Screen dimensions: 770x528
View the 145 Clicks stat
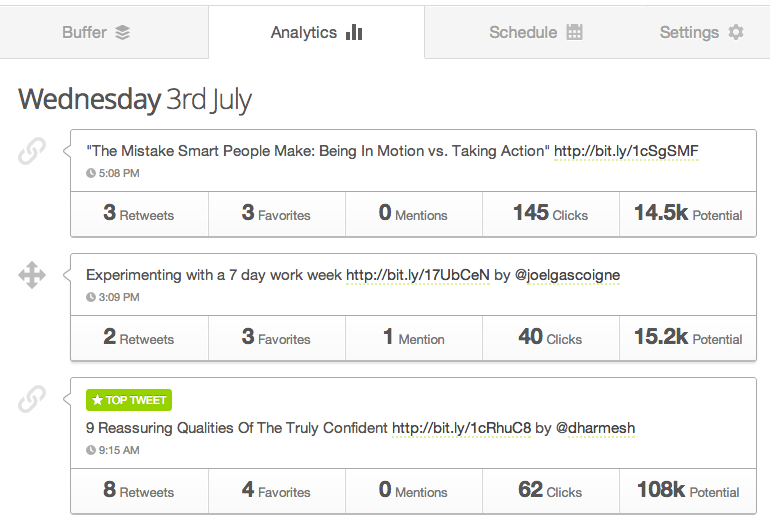[x=550, y=213]
